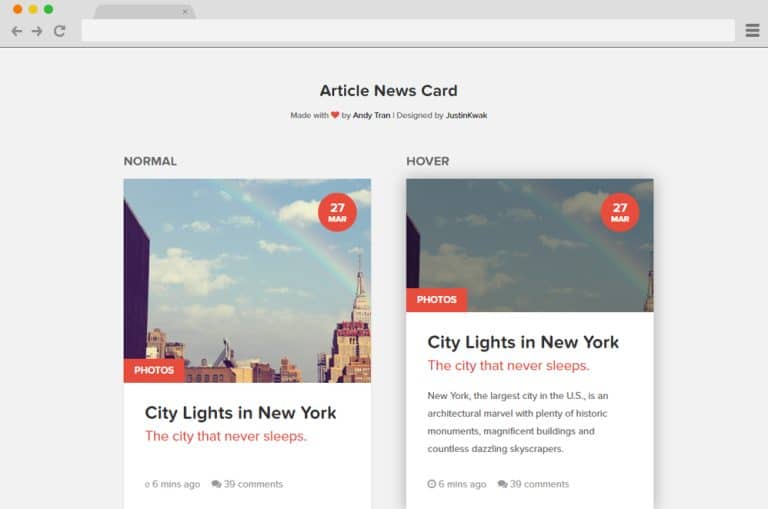Click the browser back arrow
Screen dimensions: 768x509
point(16,31)
